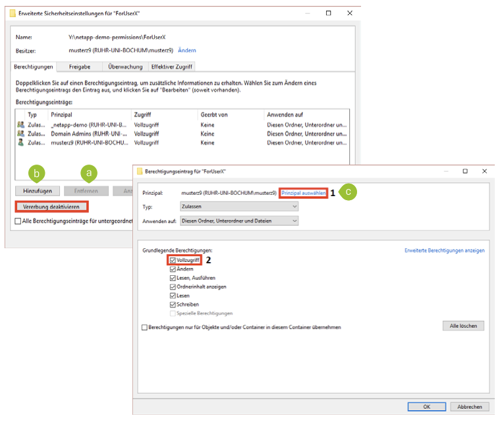
Task: Toggle the Vollzugriff checkbox
Action: coord(173,260)
